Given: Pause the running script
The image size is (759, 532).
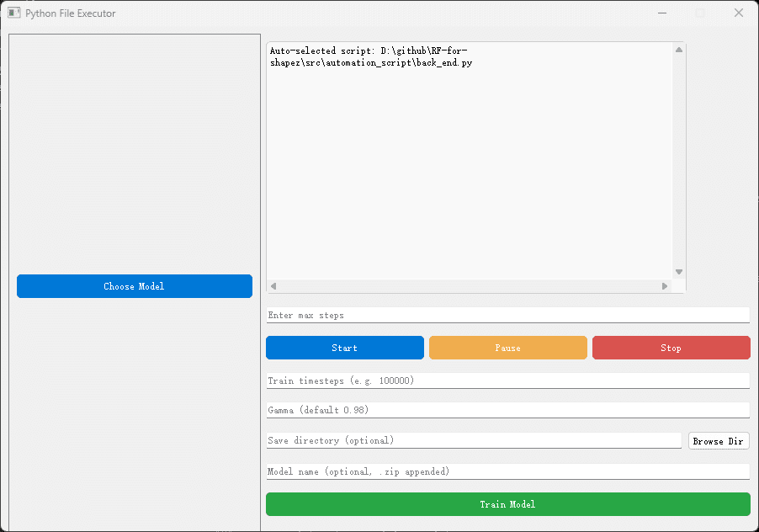Looking at the screenshot, I should tap(507, 347).
